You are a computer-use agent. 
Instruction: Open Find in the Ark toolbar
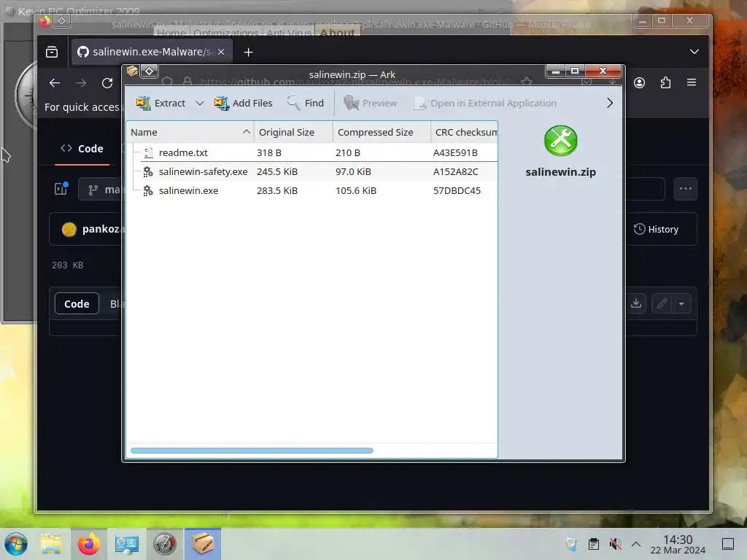click(x=306, y=104)
